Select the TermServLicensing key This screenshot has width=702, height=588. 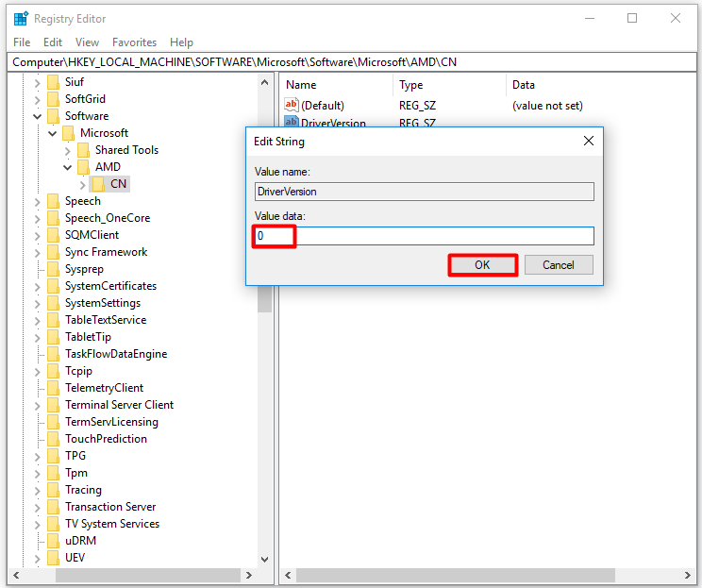coord(111,422)
